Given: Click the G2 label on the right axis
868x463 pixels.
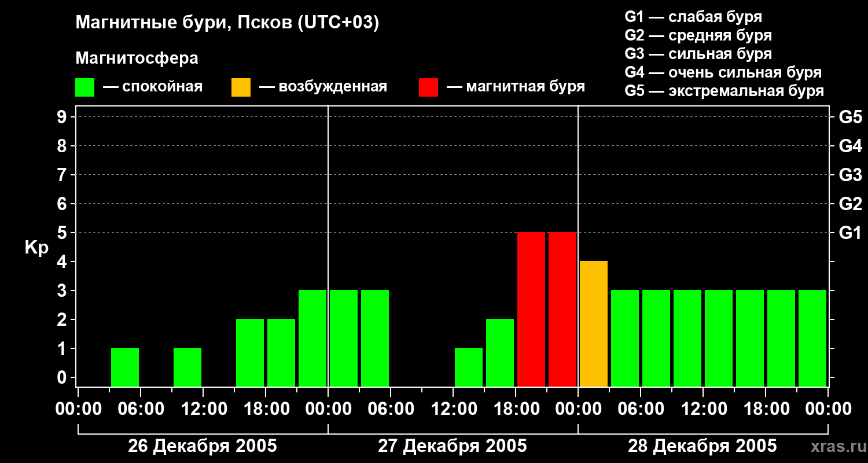Looking at the screenshot, I should coord(851,204).
